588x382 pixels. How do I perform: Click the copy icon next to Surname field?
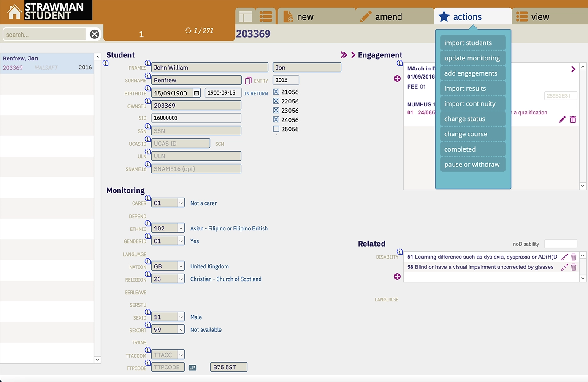[x=248, y=81]
